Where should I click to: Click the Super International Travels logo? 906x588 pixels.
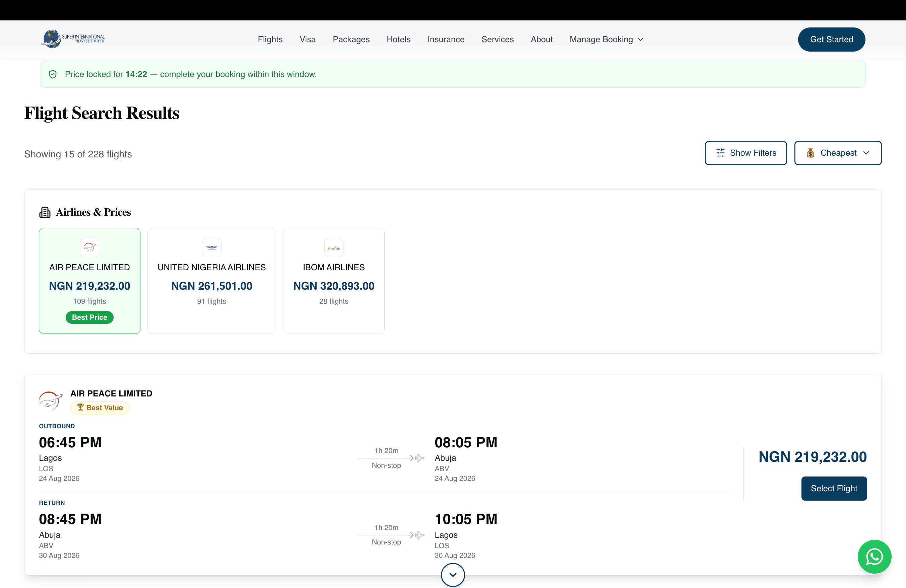point(73,39)
